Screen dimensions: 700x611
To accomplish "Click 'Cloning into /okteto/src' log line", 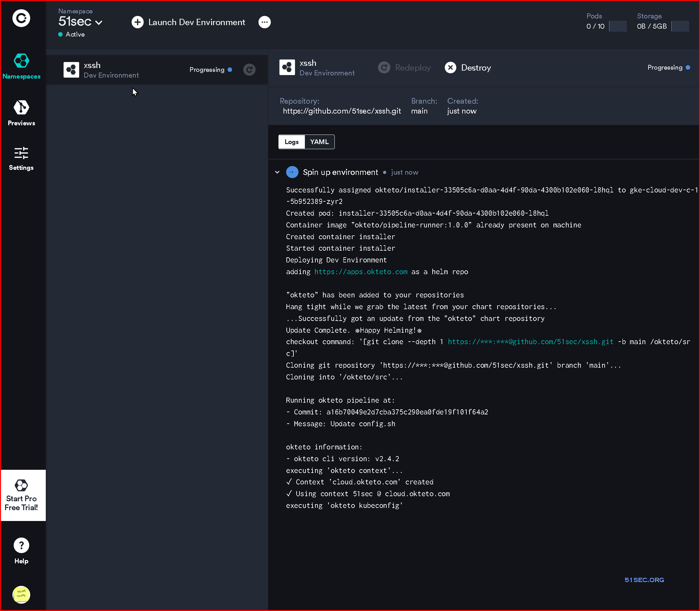I will tap(344, 377).
